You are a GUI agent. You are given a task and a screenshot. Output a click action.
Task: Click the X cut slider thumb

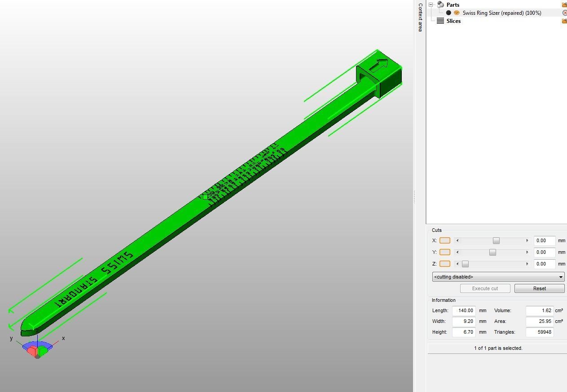click(x=496, y=240)
